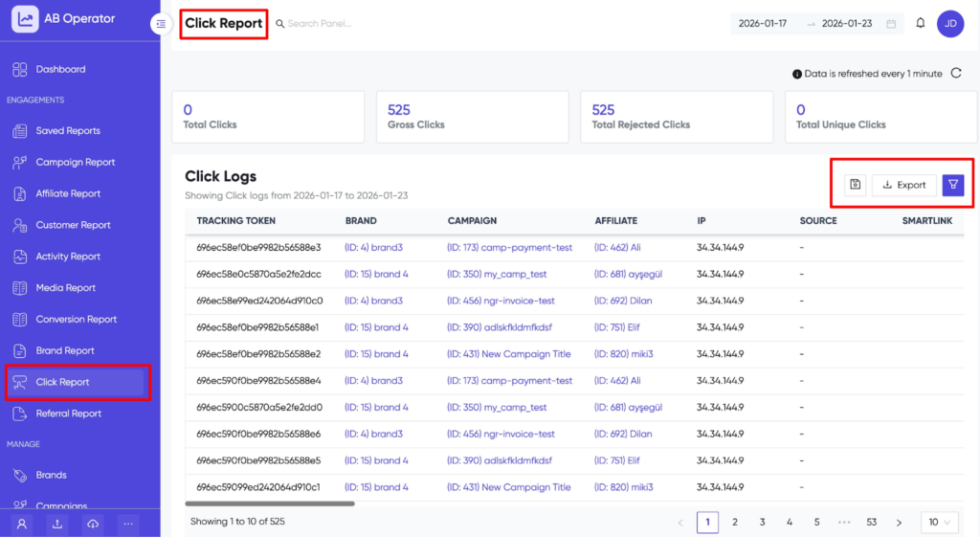
Task: Click the cloud upload icon in sidebar footer
Action: (x=93, y=524)
